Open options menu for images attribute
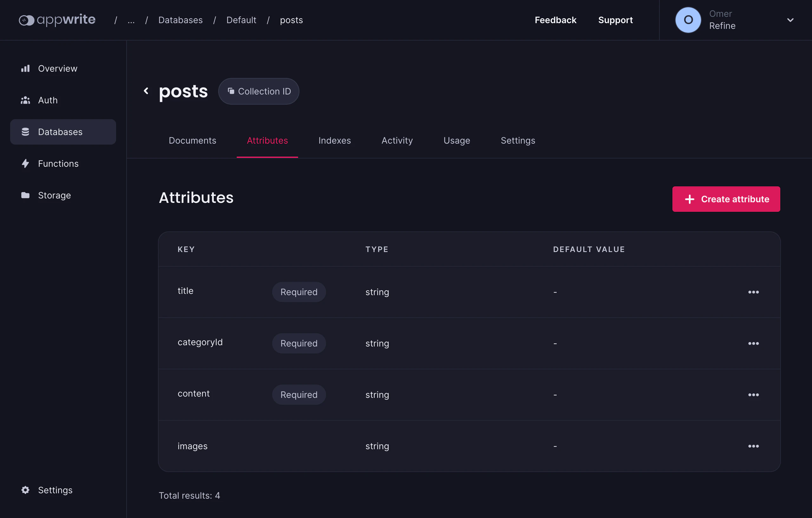Viewport: 812px width, 518px height. pos(754,446)
